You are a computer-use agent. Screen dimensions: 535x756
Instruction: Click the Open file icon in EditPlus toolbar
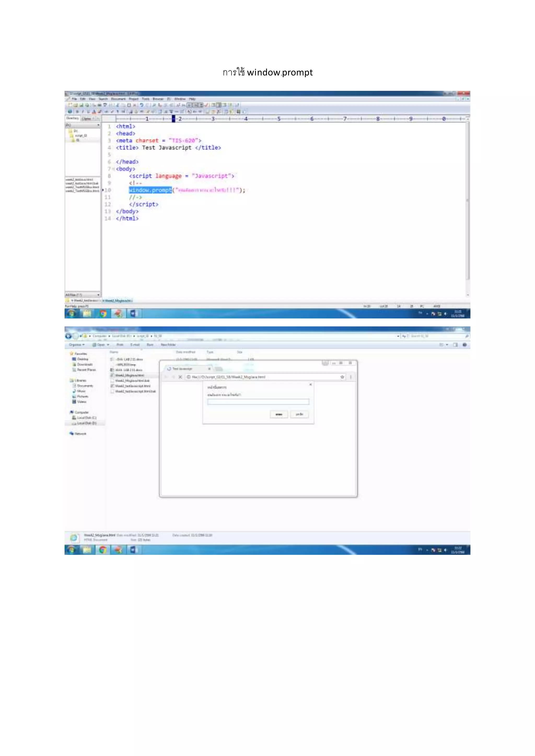point(75,105)
